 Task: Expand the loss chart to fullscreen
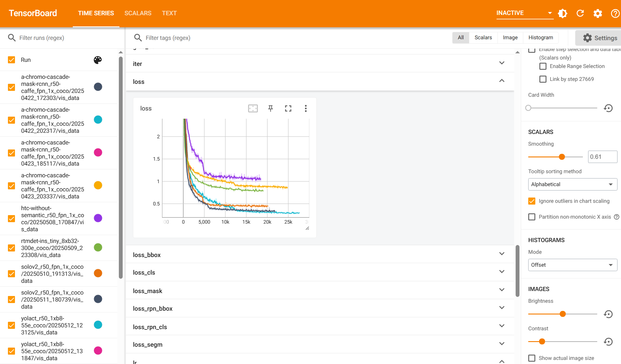(288, 108)
